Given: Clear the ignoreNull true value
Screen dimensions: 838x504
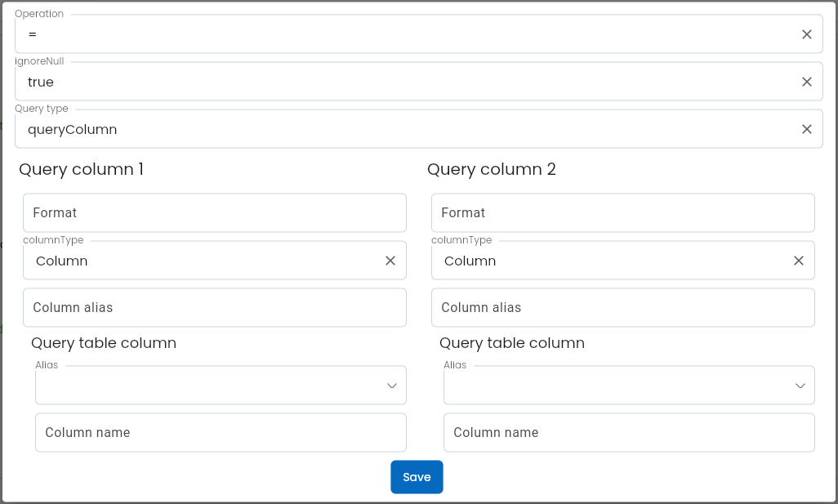Looking at the screenshot, I should (x=806, y=82).
